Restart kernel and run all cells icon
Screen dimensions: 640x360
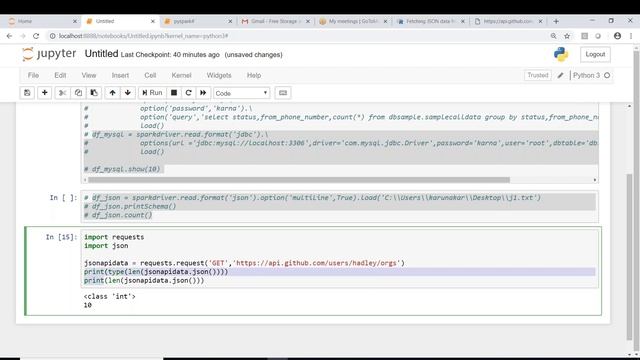pos(203,93)
